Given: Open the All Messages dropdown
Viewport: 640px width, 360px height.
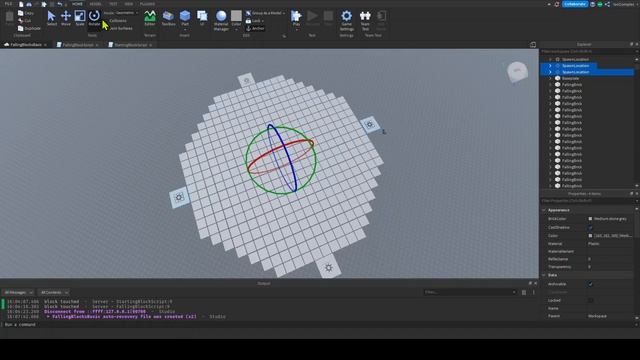Looking at the screenshot, I should point(18,292).
